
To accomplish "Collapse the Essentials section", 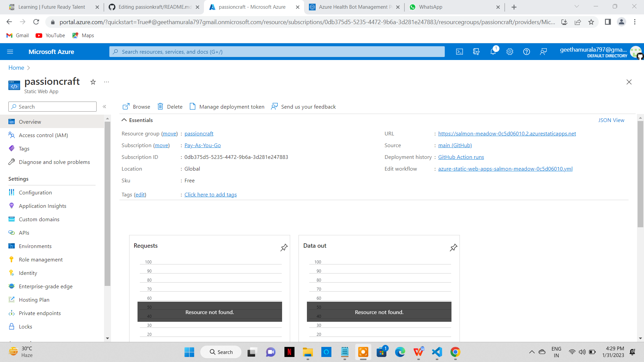I will click(x=124, y=120).
